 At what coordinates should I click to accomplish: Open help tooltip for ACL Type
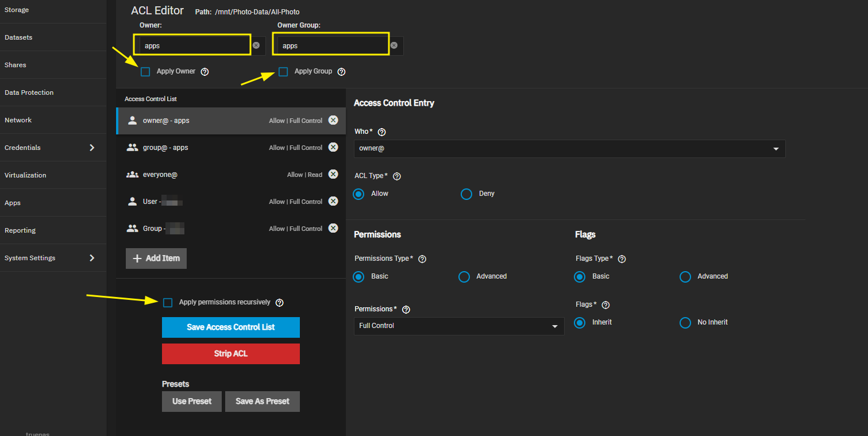tap(396, 176)
